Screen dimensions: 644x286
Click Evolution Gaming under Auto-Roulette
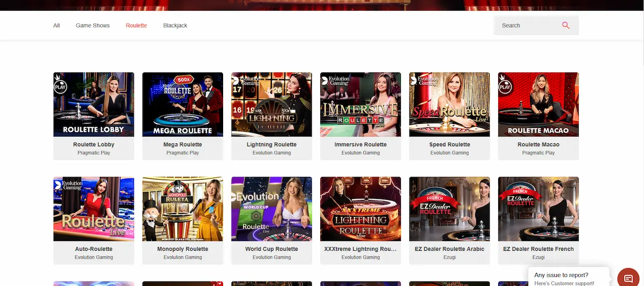point(94,257)
